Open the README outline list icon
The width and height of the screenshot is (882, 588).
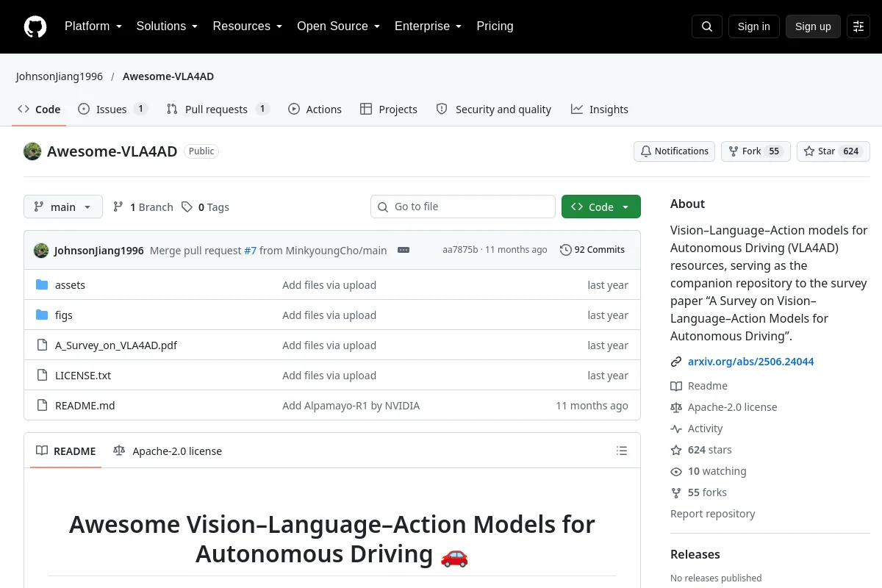tap(622, 451)
